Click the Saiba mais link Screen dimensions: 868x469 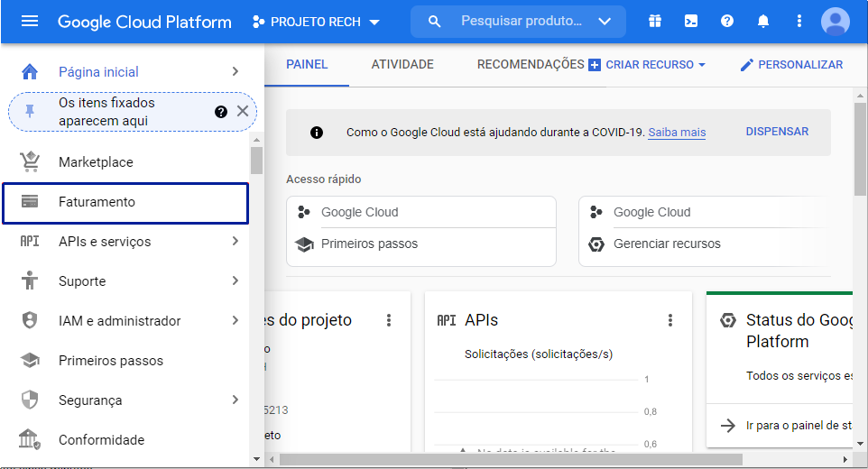[x=677, y=133]
